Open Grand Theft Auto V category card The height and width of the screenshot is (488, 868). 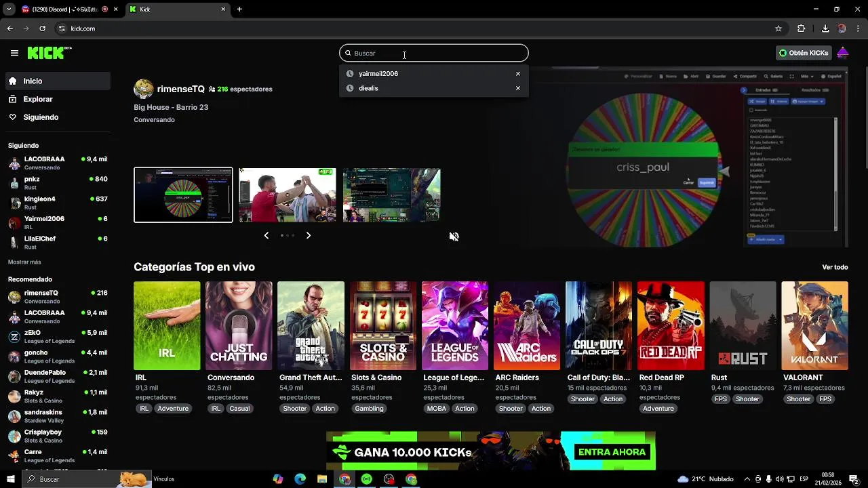(x=311, y=326)
